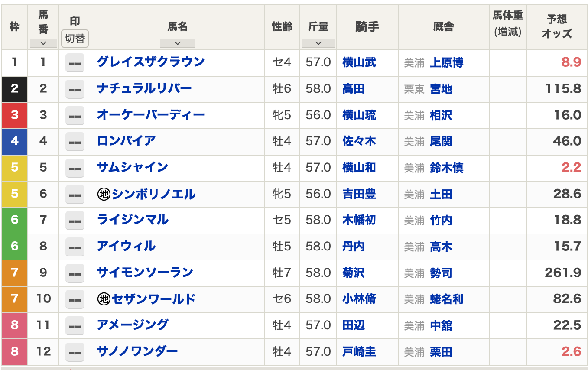
Task: Open the sort dropdown under 馬番
Action: pos(43,43)
